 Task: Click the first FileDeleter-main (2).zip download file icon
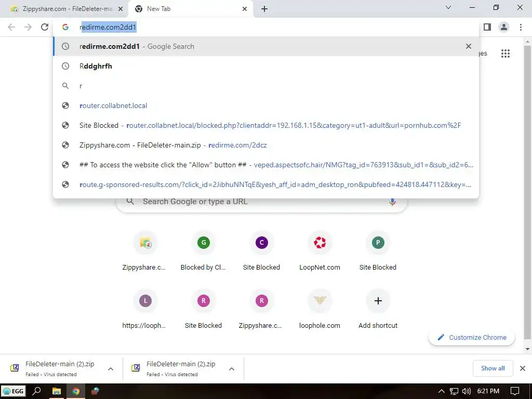15,368
